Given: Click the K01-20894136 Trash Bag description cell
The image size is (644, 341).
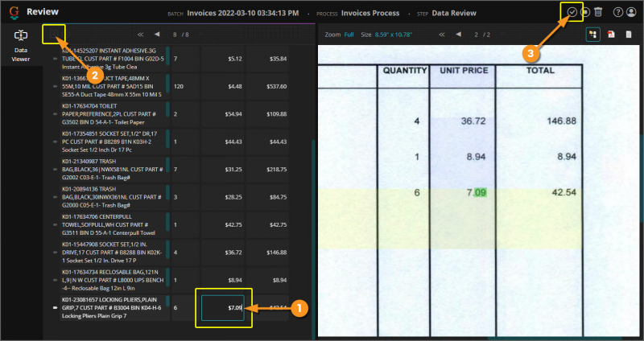Looking at the screenshot, I should click(x=114, y=197).
